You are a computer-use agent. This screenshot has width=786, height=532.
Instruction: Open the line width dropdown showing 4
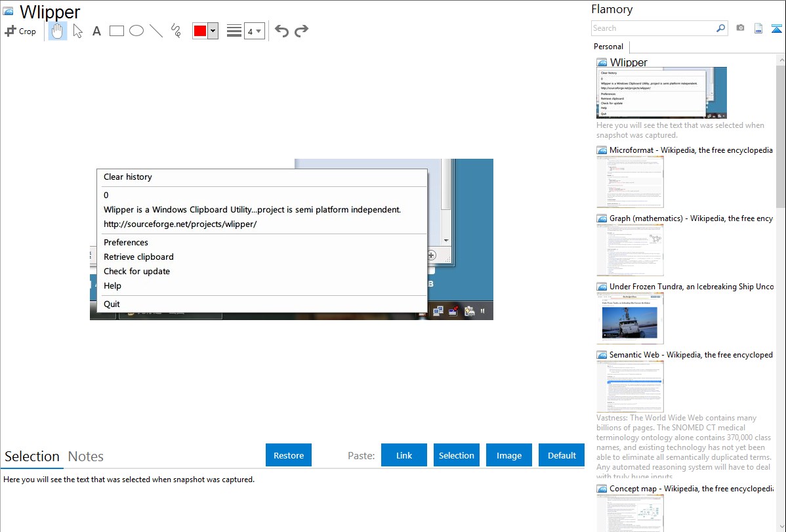pyautogui.click(x=255, y=31)
